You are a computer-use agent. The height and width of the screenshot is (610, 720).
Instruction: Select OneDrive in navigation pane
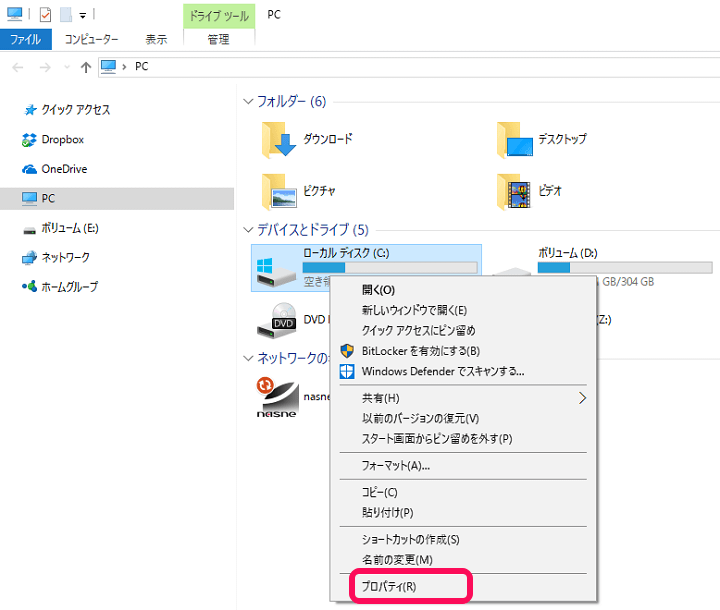coord(64,169)
